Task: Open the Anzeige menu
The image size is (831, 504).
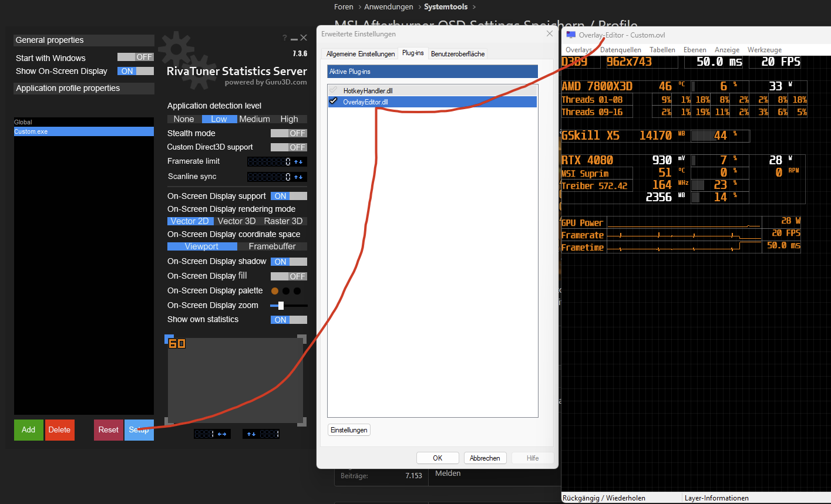Action: [x=727, y=50]
